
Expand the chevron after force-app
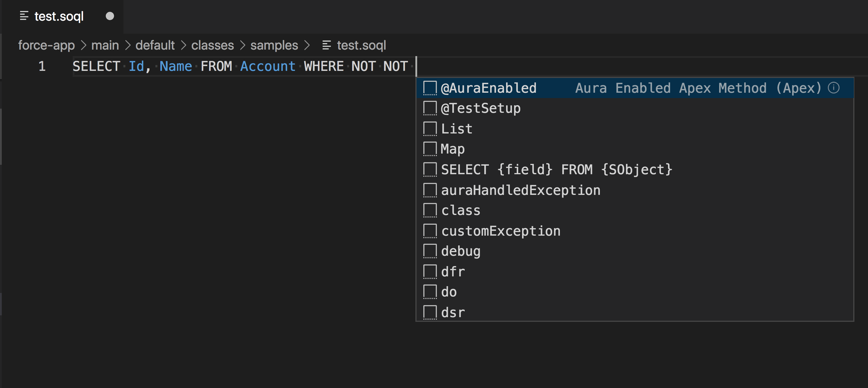pos(84,45)
